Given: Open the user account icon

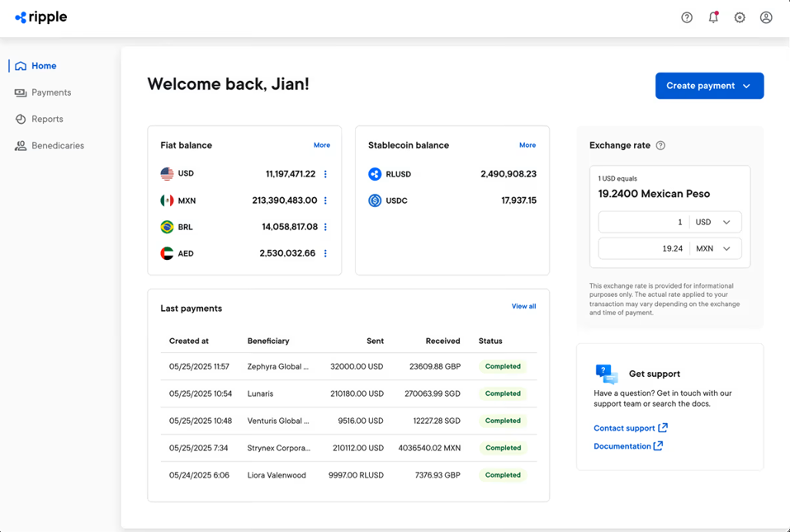Looking at the screenshot, I should tap(765, 16).
